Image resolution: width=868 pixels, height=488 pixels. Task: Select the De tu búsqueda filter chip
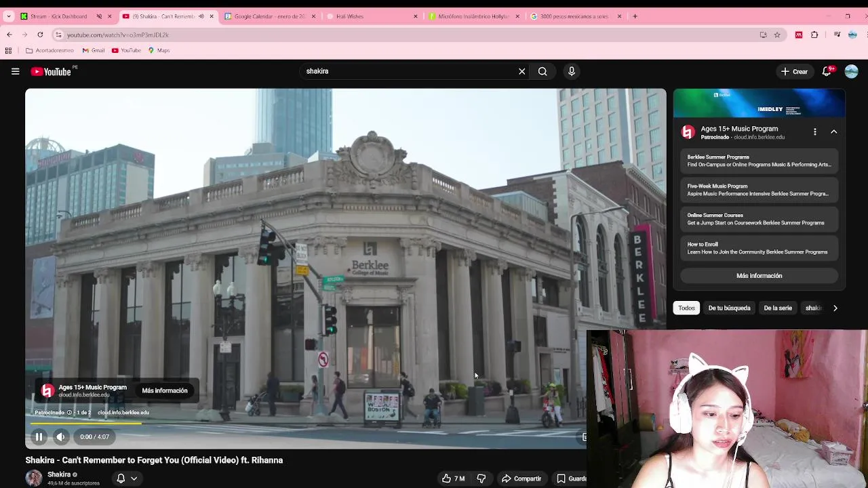coord(729,308)
